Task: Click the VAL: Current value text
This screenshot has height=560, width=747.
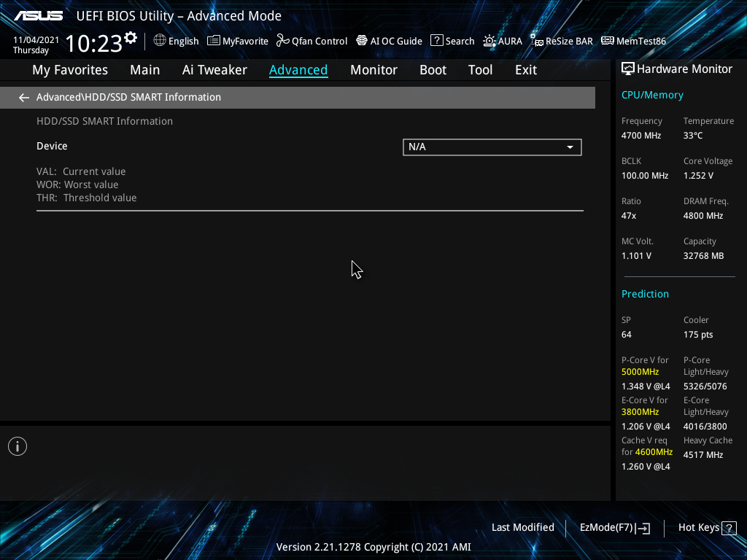Action: 81,171
